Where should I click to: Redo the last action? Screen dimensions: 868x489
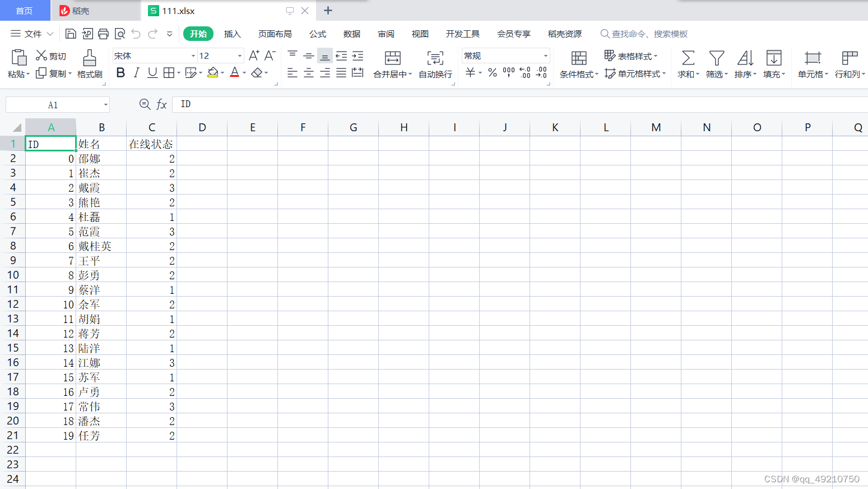[152, 34]
